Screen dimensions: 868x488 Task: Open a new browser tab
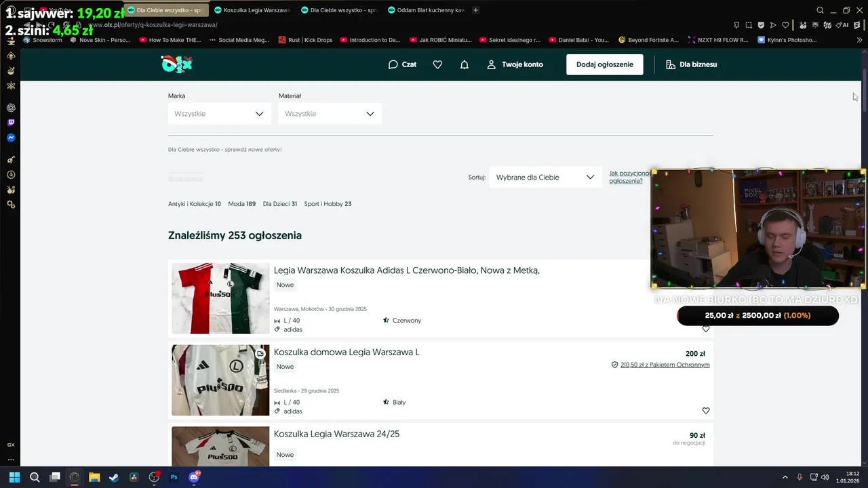pyautogui.click(x=475, y=10)
